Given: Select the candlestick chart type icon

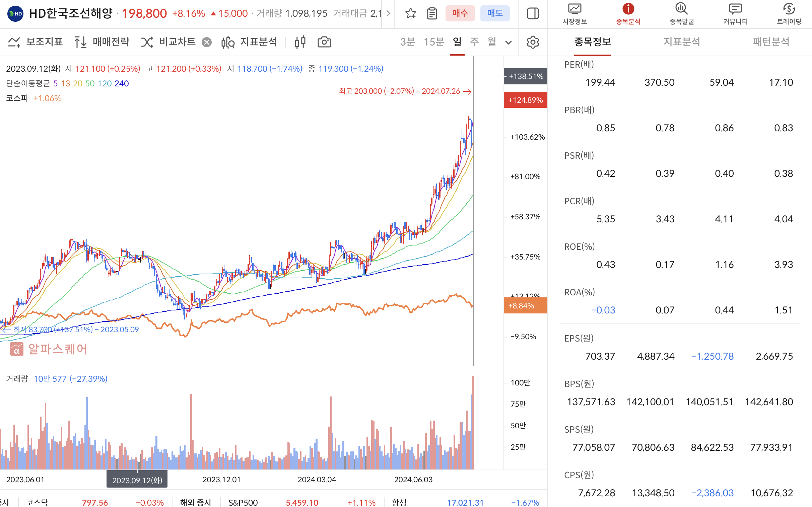Looking at the screenshot, I should [x=300, y=42].
